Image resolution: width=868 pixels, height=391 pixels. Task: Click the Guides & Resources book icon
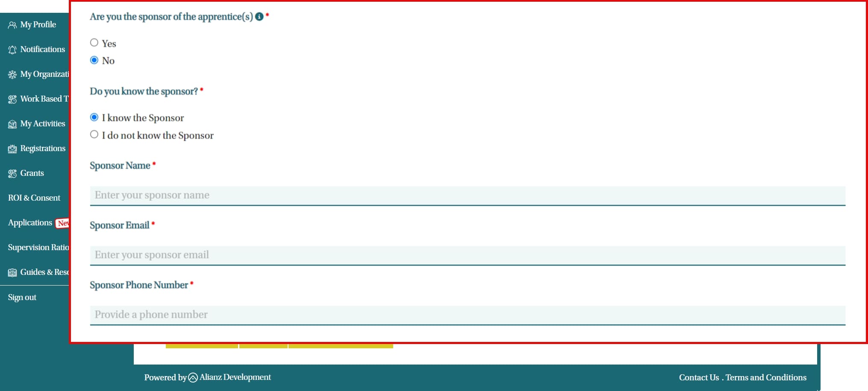pos(12,273)
